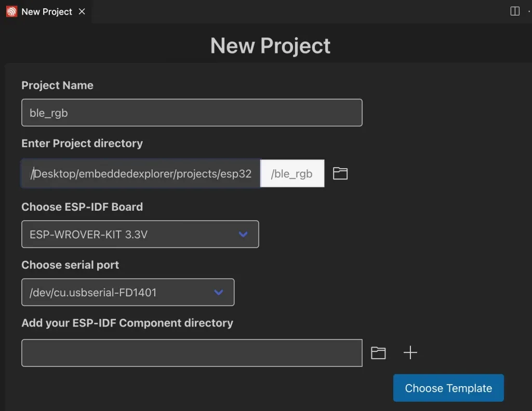This screenshot has height=411, width=532.
Task: Click the Split Editor icon top right
Action: [x=515, y=11]
